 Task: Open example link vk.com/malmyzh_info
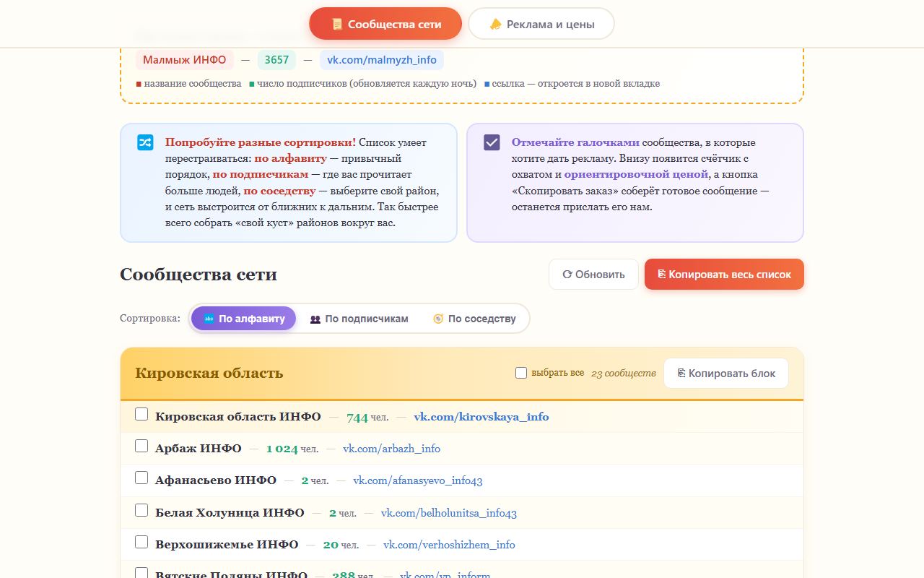click(382, 60)
